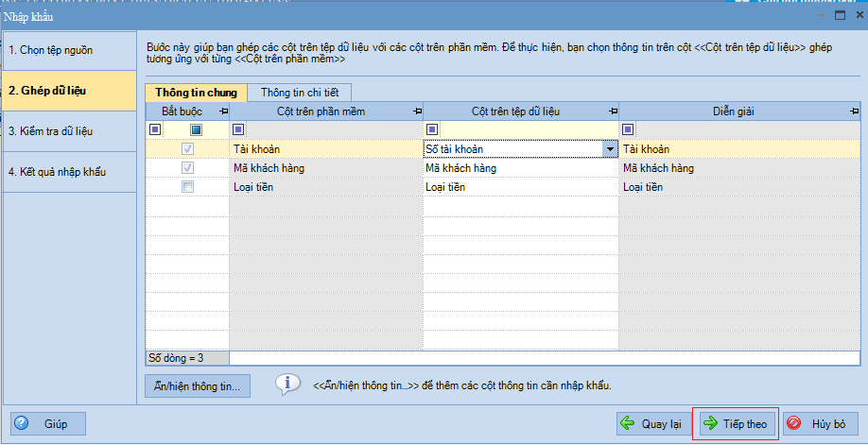Select Mã khách hàng in Diễn giải column

739,168
